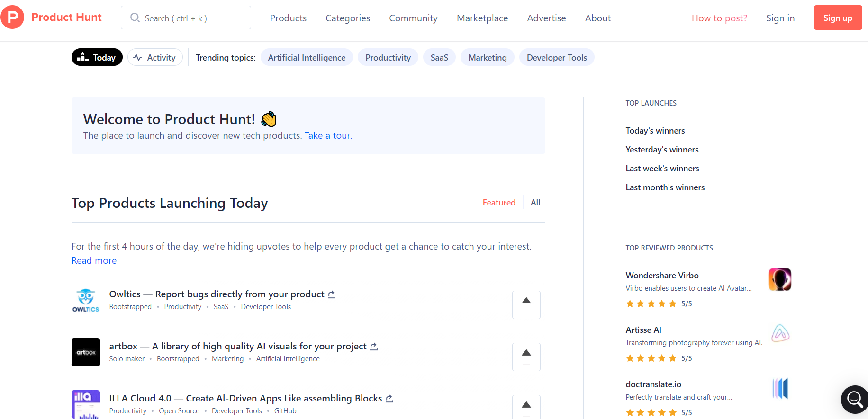Click the Wondershare Virbo star rating
Viewport: 868px width, 419px height.
point(651,304)
